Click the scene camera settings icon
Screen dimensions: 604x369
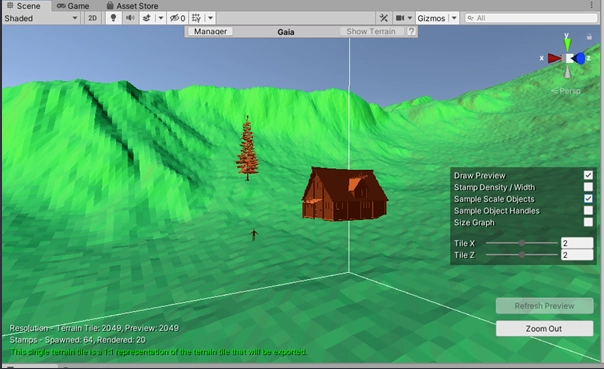(x=400, y=18)
